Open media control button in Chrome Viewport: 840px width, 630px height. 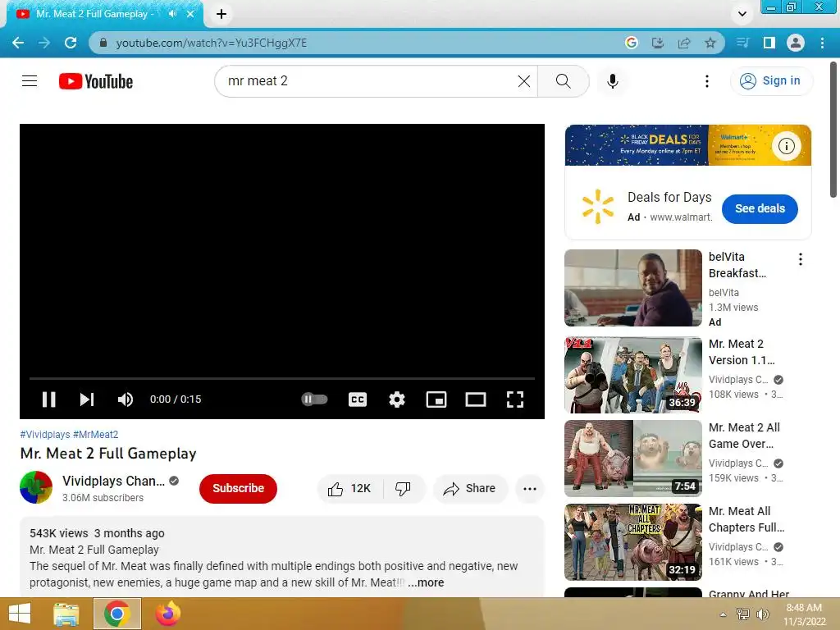click(x=743, y=43)
